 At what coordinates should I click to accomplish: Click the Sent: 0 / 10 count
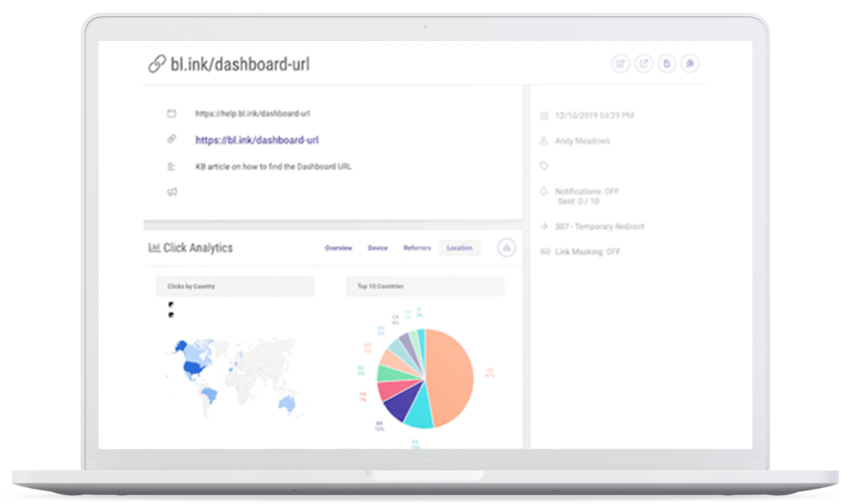pyautogui.click(x=579, y=202)
